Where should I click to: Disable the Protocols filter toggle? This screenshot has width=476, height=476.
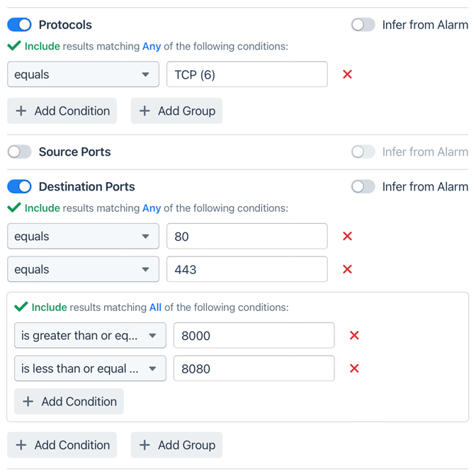(x=20, y=25)
